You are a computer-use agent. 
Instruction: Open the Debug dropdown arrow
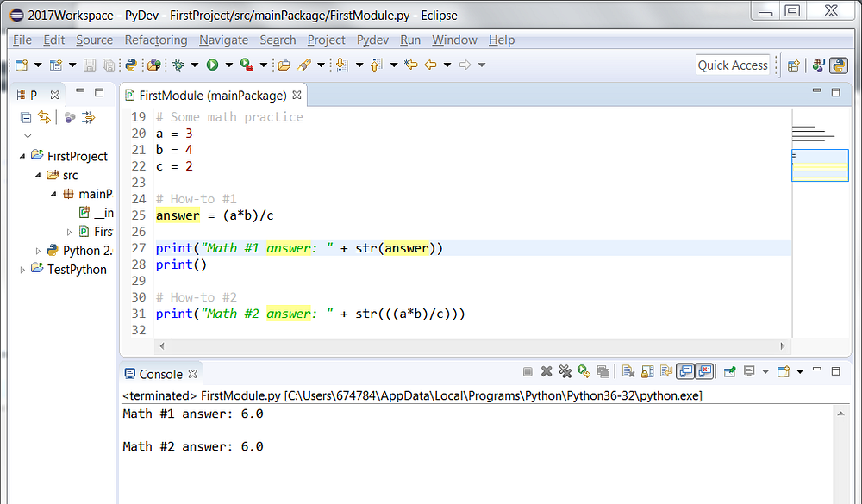click(195, 65)
